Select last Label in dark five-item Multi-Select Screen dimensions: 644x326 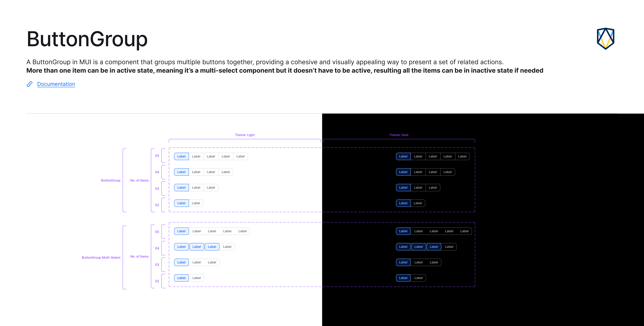point(465,231)
